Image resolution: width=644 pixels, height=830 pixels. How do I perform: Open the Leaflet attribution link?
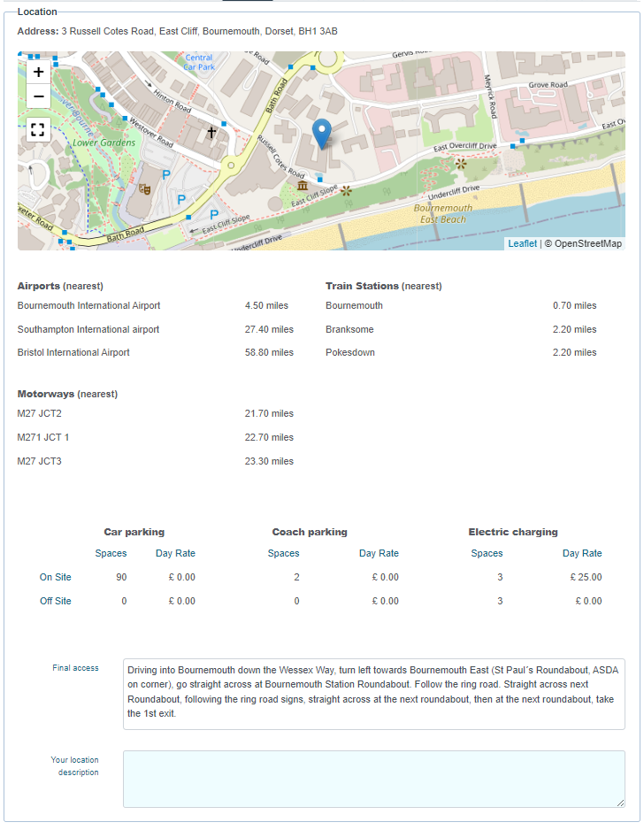point(522,243)
